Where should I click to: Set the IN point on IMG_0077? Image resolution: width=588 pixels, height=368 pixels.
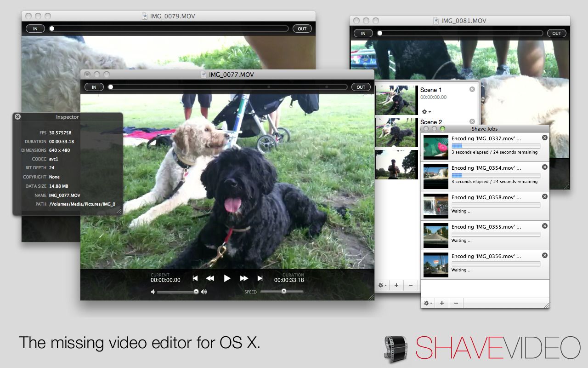pos(94,87)
